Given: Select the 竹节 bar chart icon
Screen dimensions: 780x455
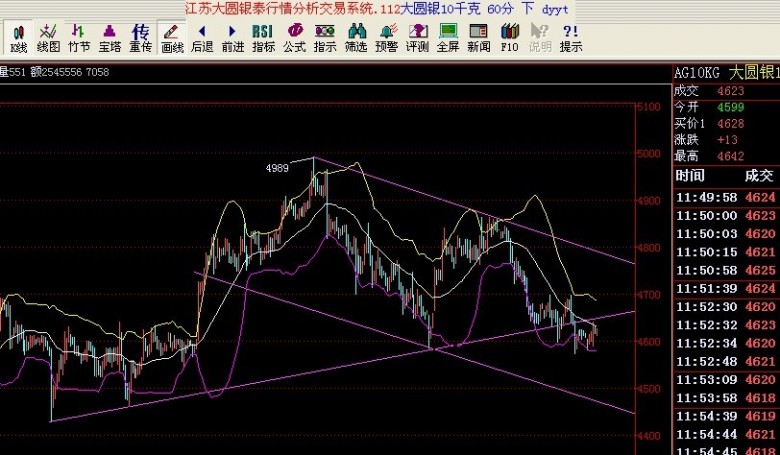Looking at the screenshot, I should [x=79, y=38].
